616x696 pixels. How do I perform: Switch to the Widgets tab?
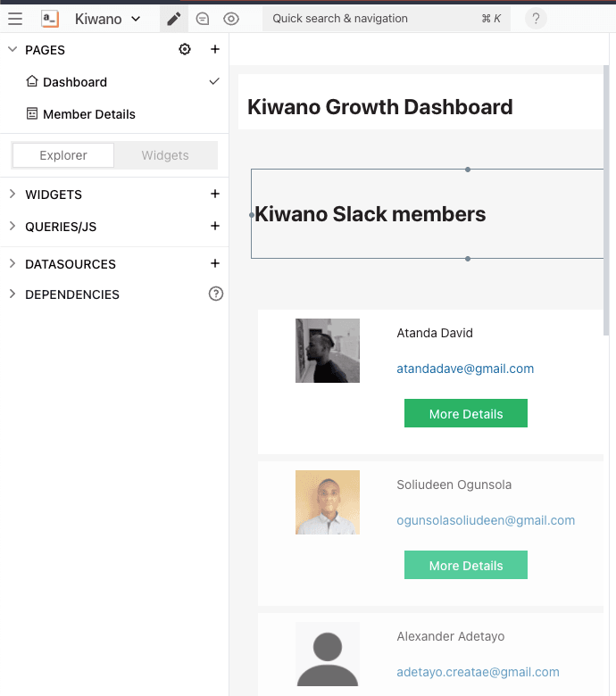(165, 155)
